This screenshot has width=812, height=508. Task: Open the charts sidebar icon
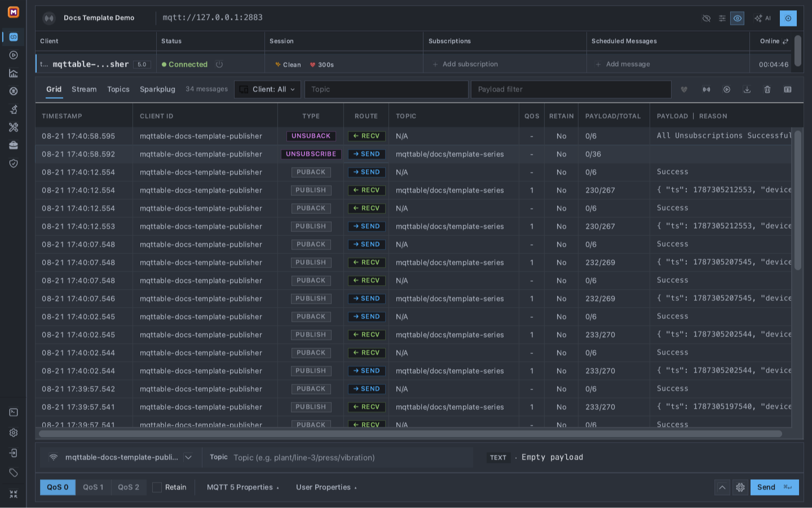click(14, 73)
